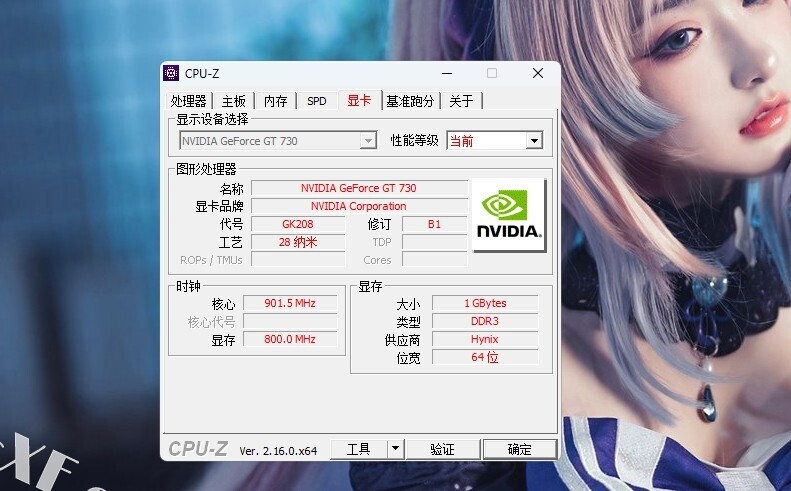The height and width of the screenshot is (491, 791).
Task: Close the CPU-Z window
Action: [538, 74]
